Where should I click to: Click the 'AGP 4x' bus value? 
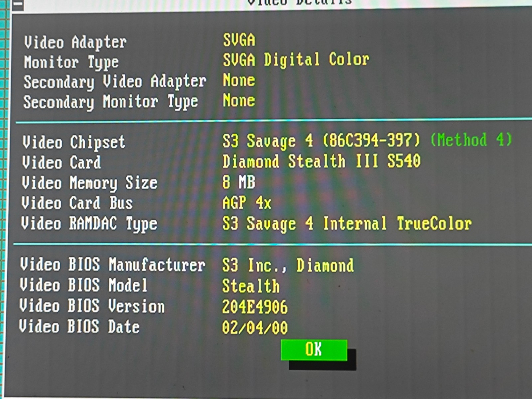pyautogui.click(x=247, y=202)
